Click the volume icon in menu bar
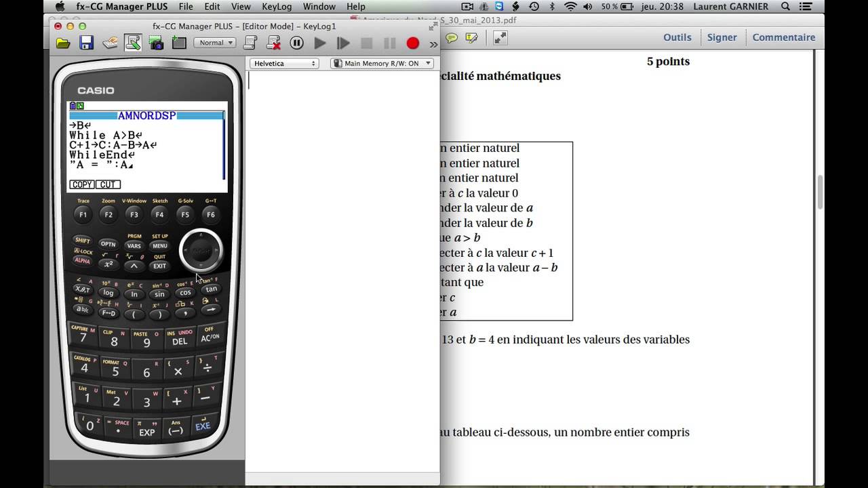868x488 pixels. pyautogui.click(x=587, y=7)
